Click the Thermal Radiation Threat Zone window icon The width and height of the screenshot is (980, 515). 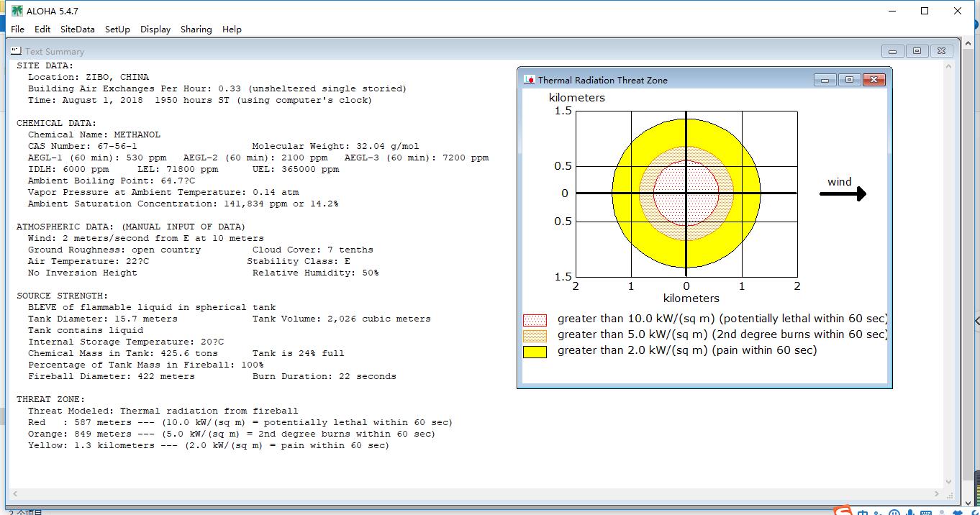(x=530, y=80)
